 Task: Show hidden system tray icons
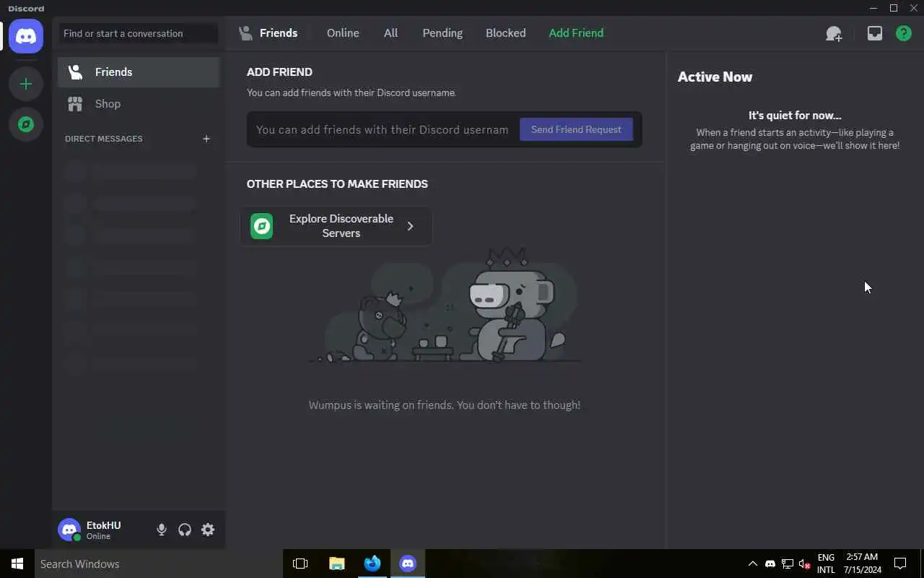[752, 564]
